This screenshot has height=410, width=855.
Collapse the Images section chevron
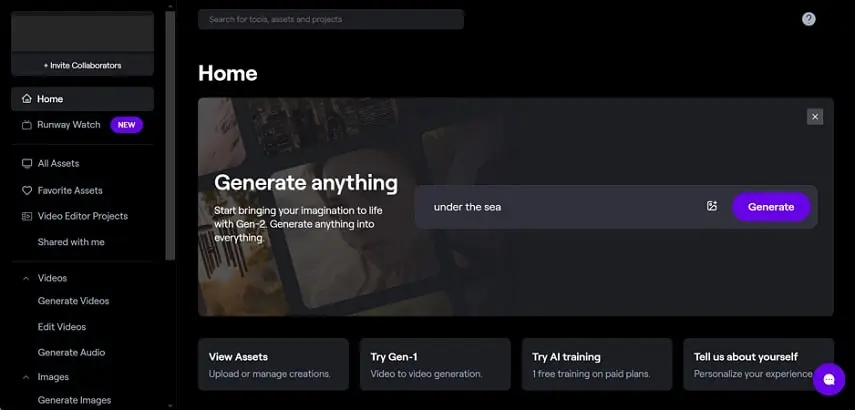point(26,377)
